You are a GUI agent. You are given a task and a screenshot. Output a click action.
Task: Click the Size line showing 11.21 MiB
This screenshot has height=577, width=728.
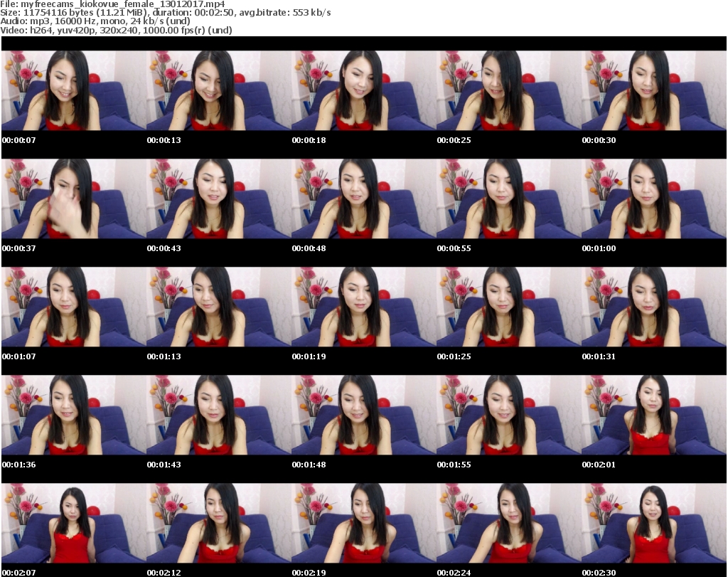(165, 13)
